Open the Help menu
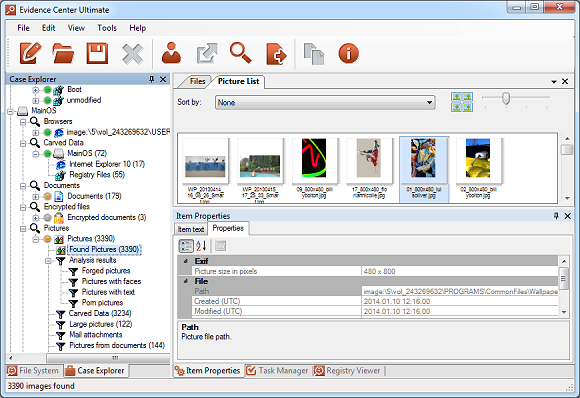The height and width of the screenshot is (398, 580). [138, 28]
